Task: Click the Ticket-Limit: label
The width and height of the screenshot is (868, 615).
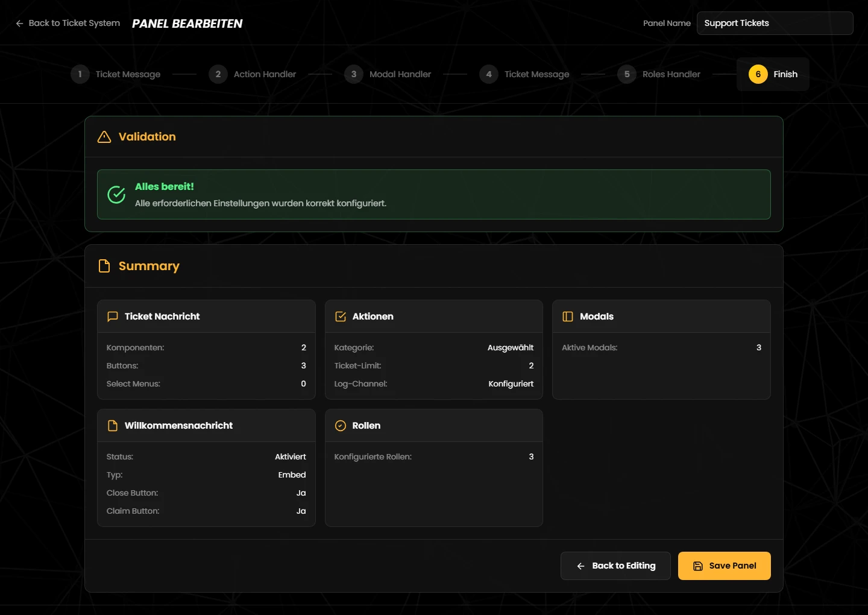Action: coord(358,366)
